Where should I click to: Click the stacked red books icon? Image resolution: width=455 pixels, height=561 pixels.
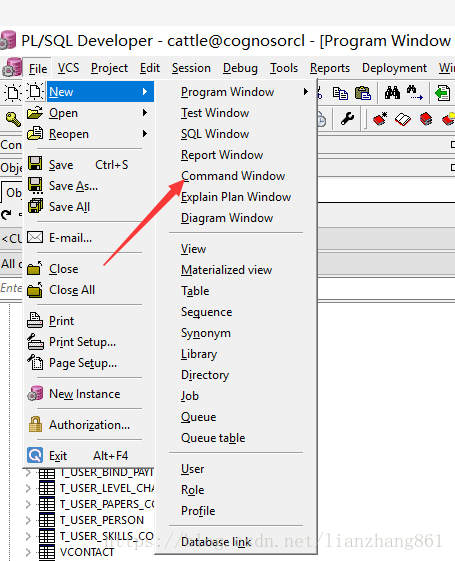click(x=426, y=119)
